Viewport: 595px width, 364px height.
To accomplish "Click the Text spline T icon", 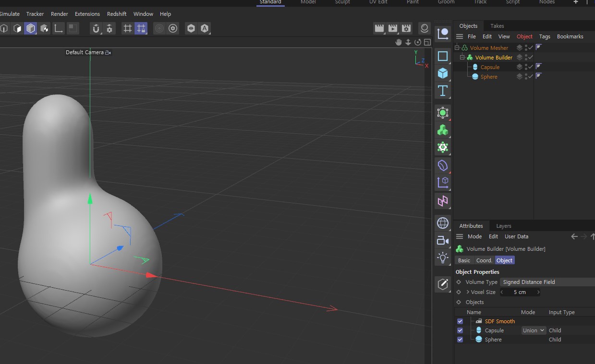I will [x=443, y=90].
